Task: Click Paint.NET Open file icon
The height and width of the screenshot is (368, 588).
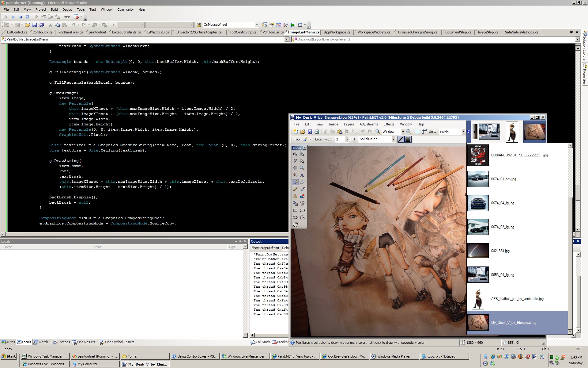Action: (303, 132)
